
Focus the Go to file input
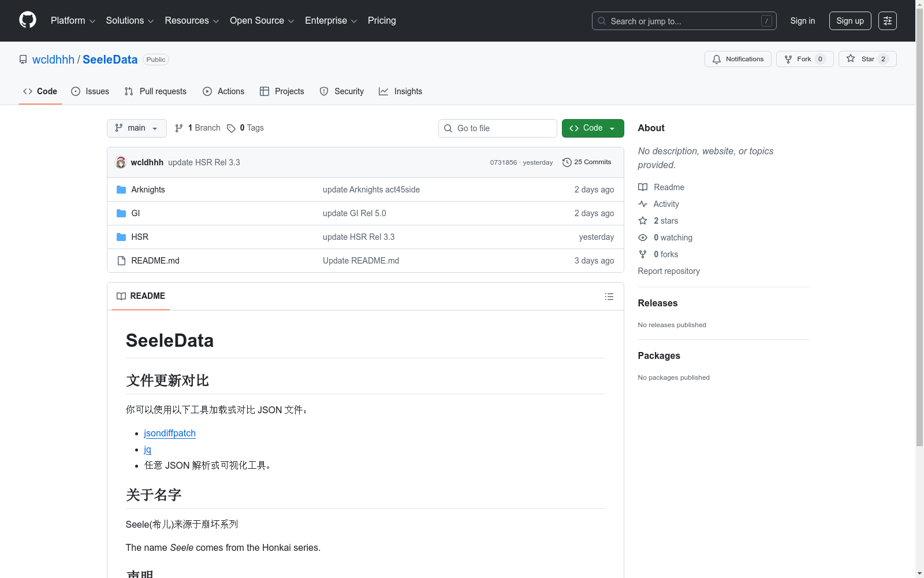(498, 128)
